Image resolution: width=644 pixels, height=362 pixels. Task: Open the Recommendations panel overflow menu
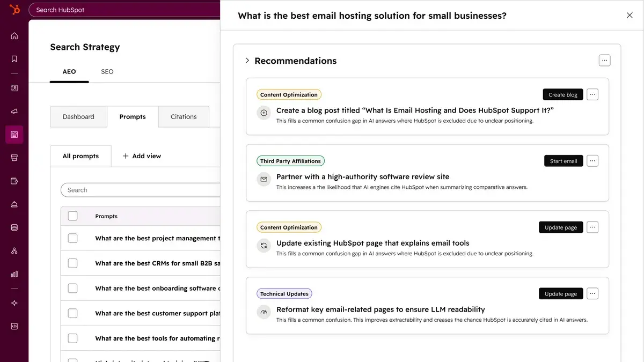click(x=604, y=60)
